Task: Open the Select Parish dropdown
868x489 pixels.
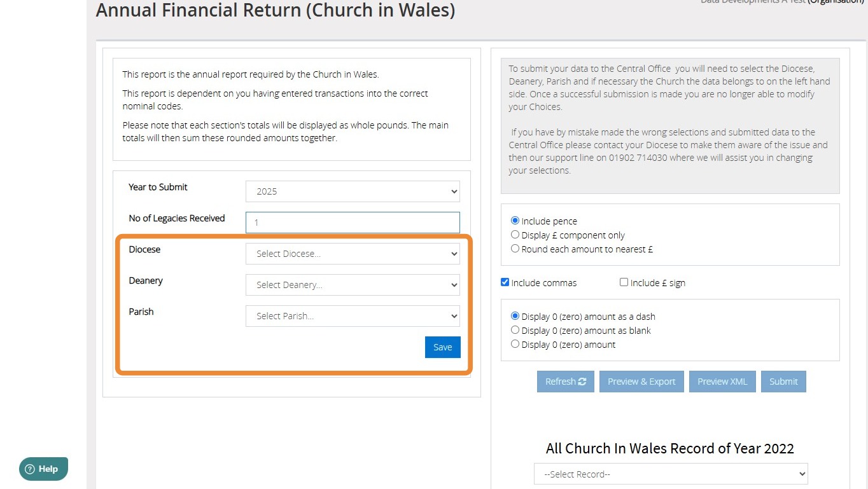Action: 353,316
